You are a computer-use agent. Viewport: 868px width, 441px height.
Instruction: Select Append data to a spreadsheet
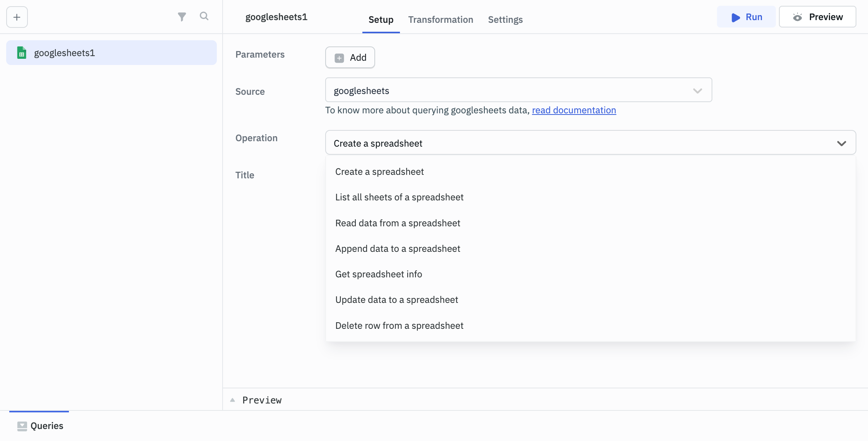click(398, 248)
